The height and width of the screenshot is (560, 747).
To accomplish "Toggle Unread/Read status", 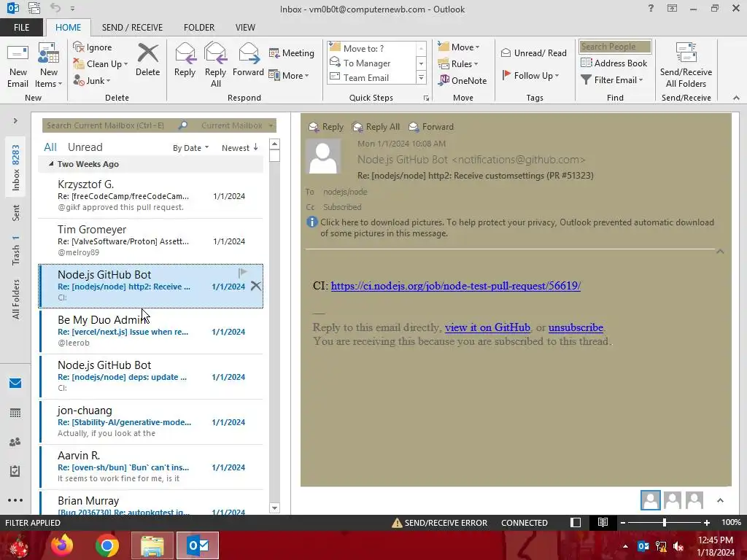I will click(x=534, y=52).
